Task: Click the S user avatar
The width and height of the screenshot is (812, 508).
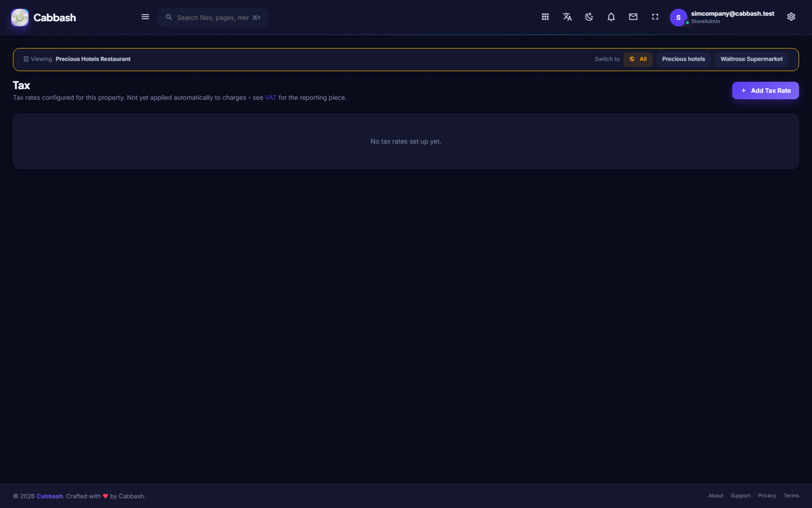Action: [678, 18]
